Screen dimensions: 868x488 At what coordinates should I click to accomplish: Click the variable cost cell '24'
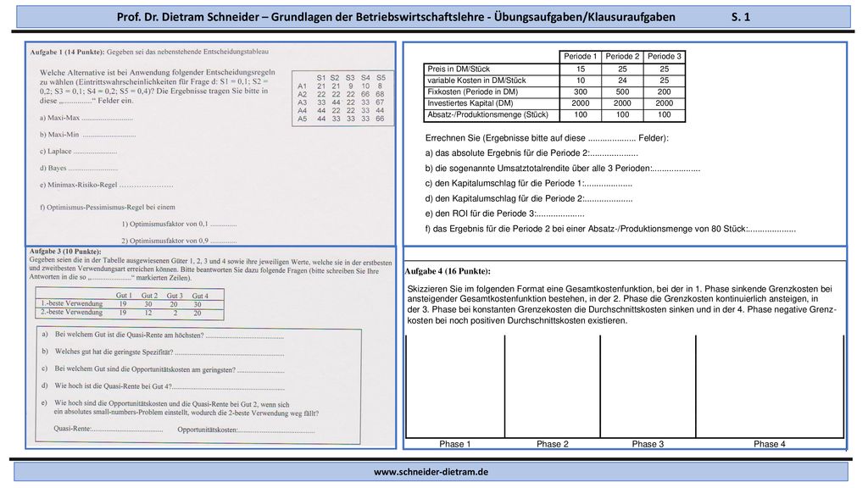tap(622, 80)
